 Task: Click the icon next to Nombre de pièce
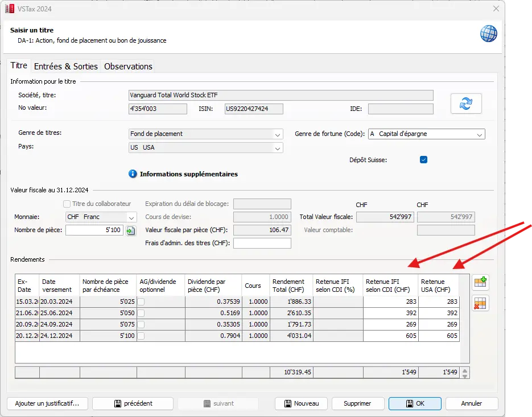pos(131,230)
